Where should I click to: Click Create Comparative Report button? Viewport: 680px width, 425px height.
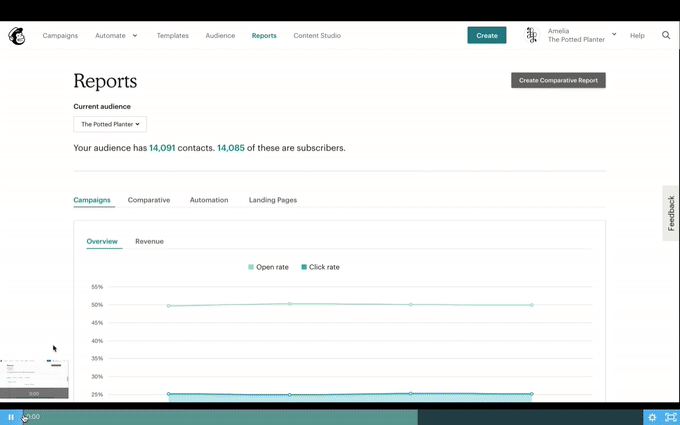(x=558, y=80)
